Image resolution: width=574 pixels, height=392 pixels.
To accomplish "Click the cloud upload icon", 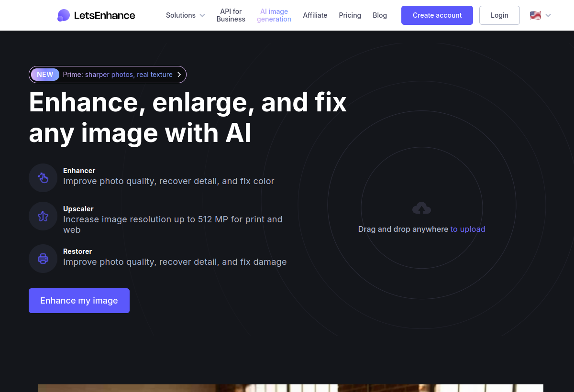I will pyautogui.click(x=421, y=208).
